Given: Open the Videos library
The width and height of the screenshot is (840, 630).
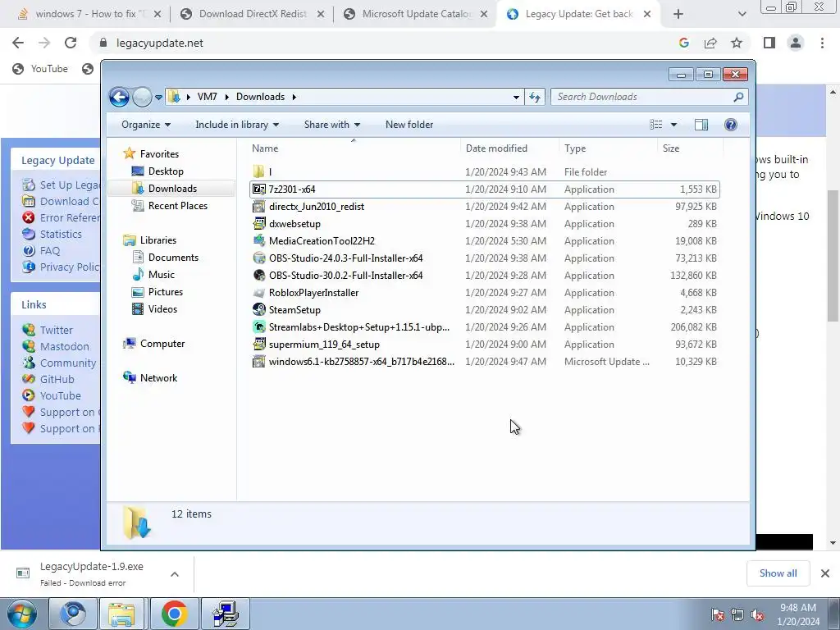Looking at the screenshot, I should pyautogui.click(x=162, y=309).
